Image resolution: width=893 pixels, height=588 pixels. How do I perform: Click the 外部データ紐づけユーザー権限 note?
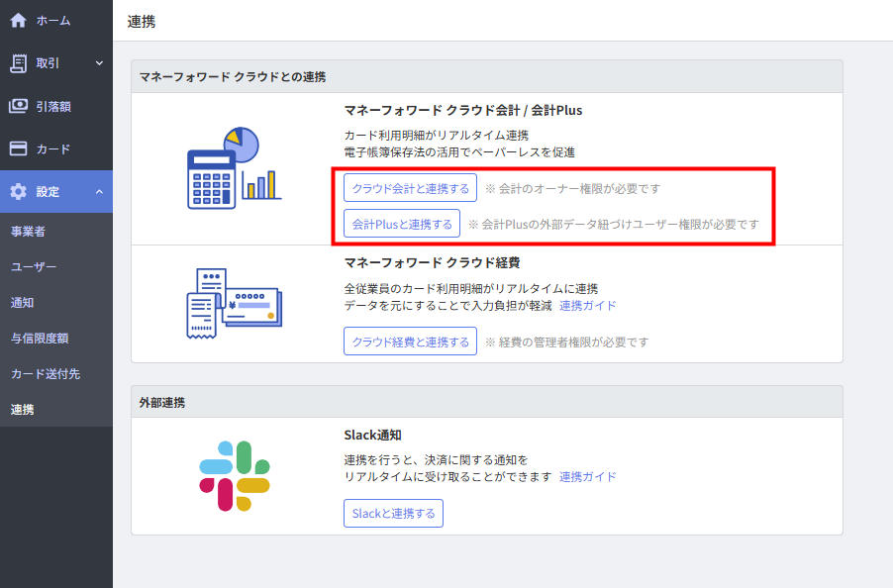coord(614,225)
